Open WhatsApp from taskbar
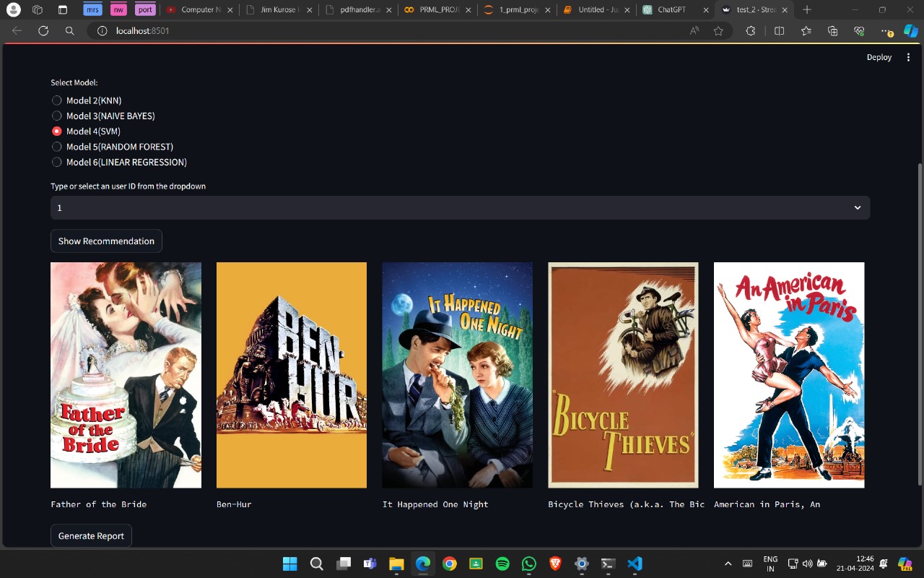924x578 pixels. (x=529, y=564)
